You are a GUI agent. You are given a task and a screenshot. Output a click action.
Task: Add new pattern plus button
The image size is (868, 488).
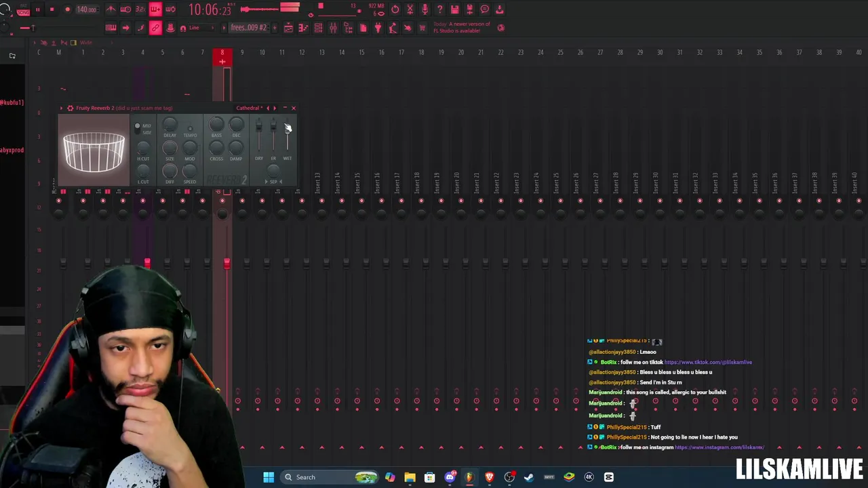[x=273, y=28]
